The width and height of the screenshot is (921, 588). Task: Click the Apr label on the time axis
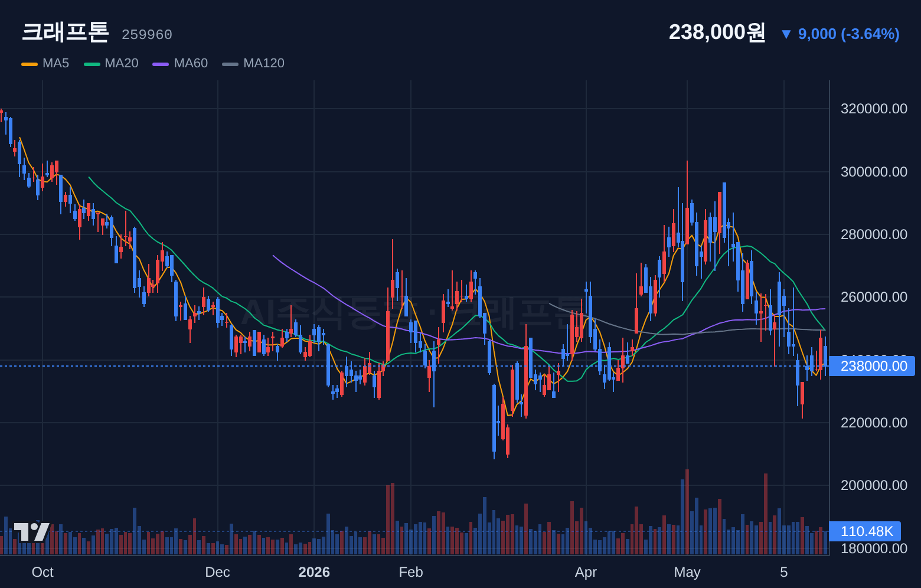pos(586,572)
